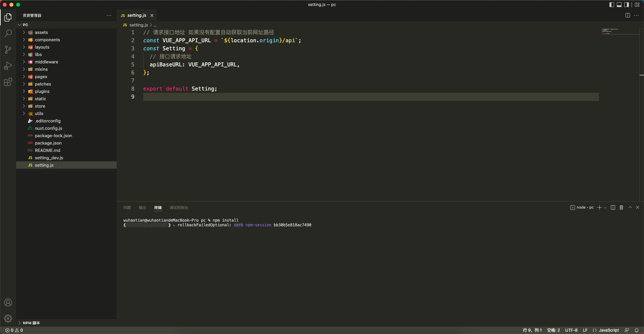
Task: Expand the assets folder
Action: pos(66,33)
